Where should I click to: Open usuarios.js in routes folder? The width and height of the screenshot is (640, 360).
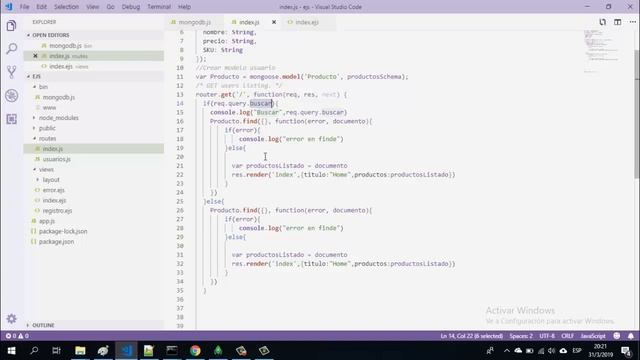(x=56, y=159)
